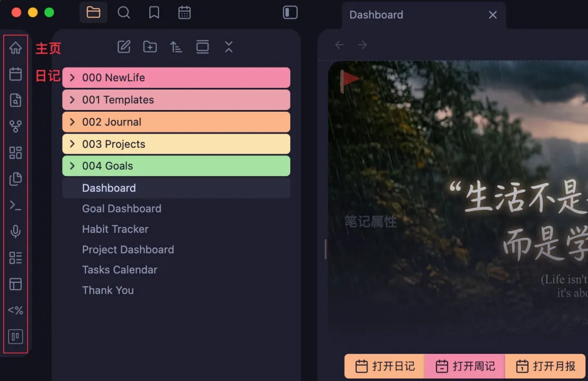Create a new folder

pos(150,47)
